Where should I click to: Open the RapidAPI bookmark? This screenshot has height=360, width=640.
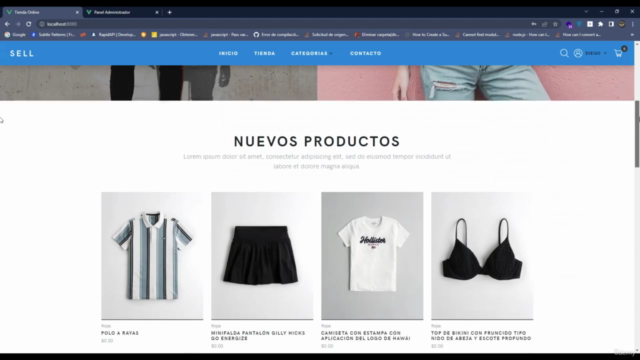click(x=113, y=35)
